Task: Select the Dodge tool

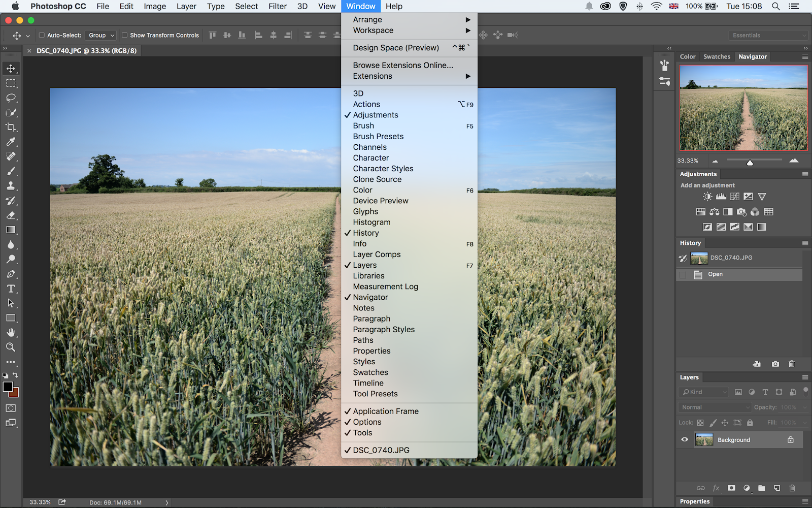Action: tap(11, 259)
